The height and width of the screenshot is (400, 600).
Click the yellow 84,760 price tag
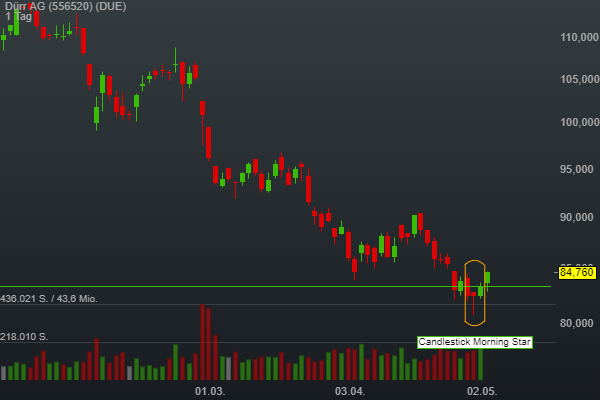577,273
